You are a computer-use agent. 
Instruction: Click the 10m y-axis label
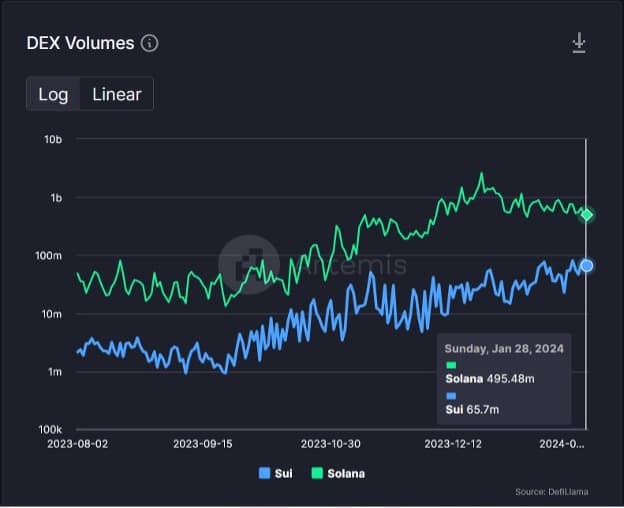coord(52,314)
